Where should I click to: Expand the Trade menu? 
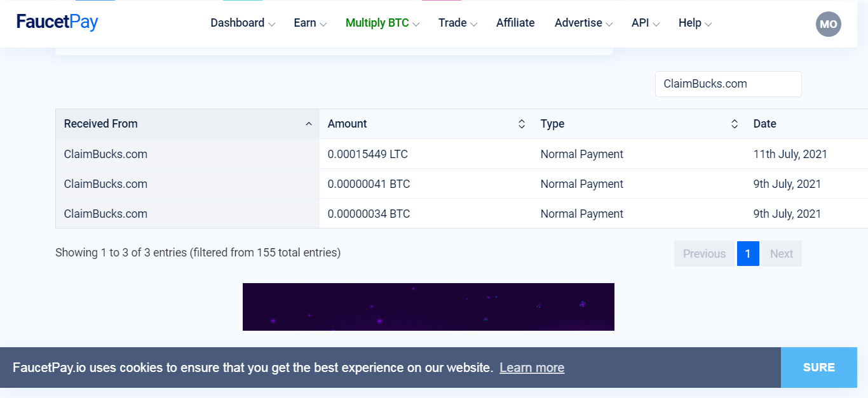click(458, 23)
